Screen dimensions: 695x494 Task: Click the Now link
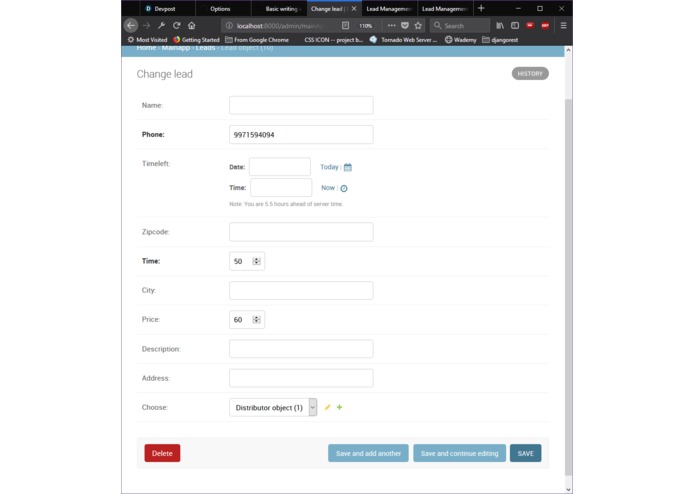point(328,188)
